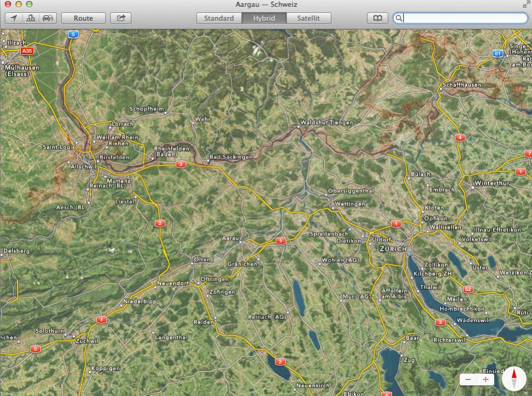Switch to Standard map view
532x396 pixels.
[x=219, y=18]
